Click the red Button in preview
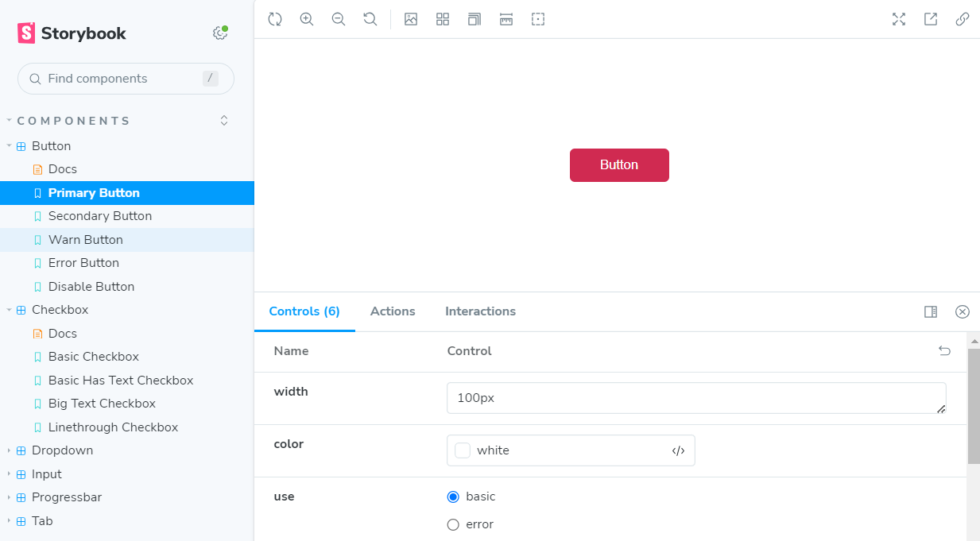The image size is (980, 541). pos(619,165)
